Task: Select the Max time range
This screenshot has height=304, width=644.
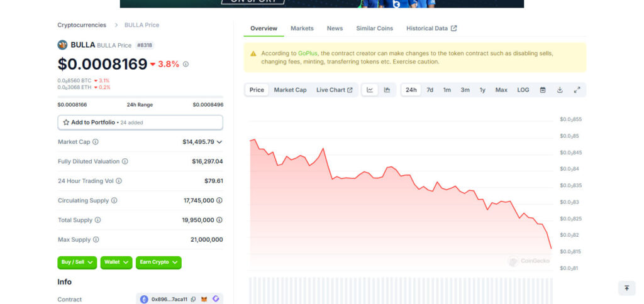Action: (501, 90)
